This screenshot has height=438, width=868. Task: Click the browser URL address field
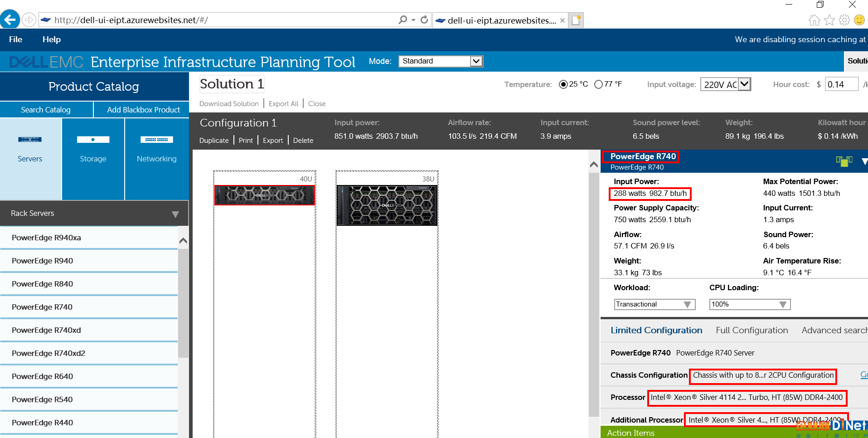[x=218, y=20]
